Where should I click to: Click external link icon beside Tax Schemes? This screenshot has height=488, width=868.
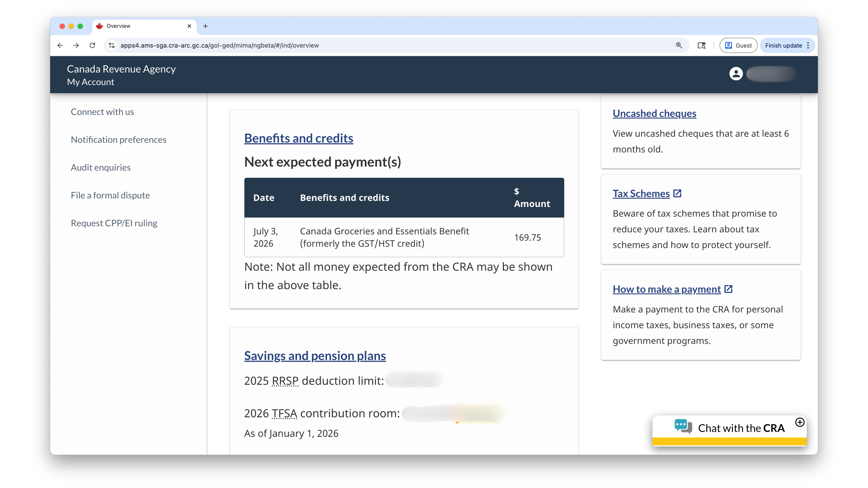[677, 193]
